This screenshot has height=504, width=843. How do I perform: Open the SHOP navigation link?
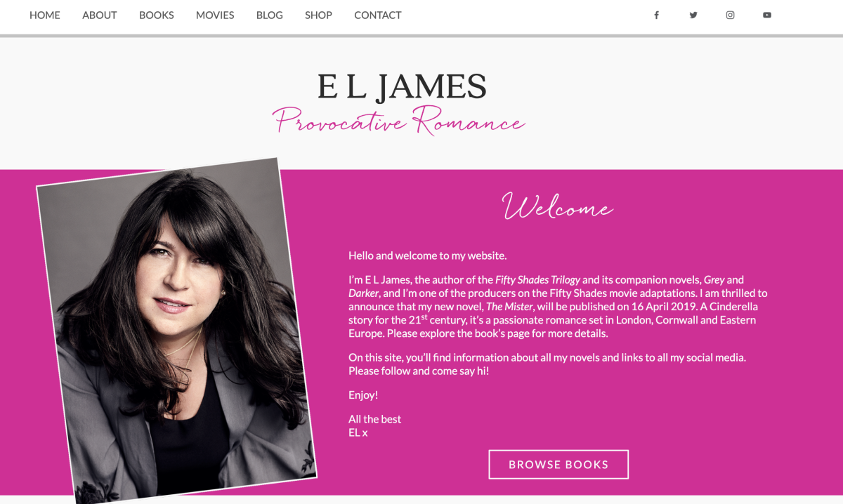click(x=318, y=15)
